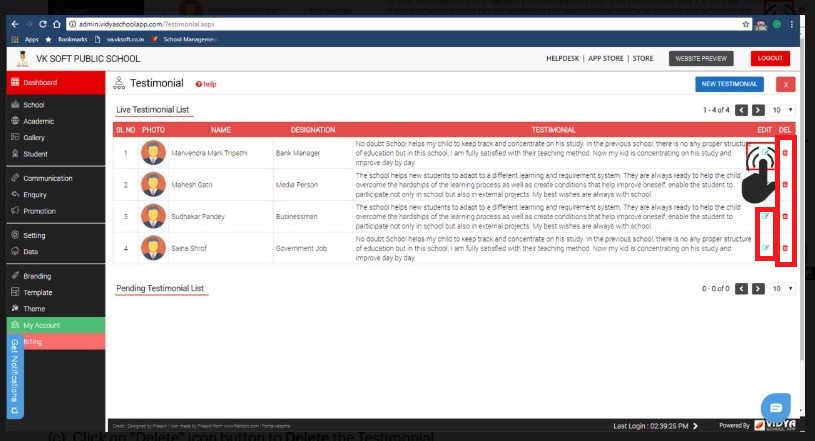The width and height of the screenshot is (815, 441).
Task: Open APP STORE link in the header
Action: pyautogui.click(x=606, y=59)
